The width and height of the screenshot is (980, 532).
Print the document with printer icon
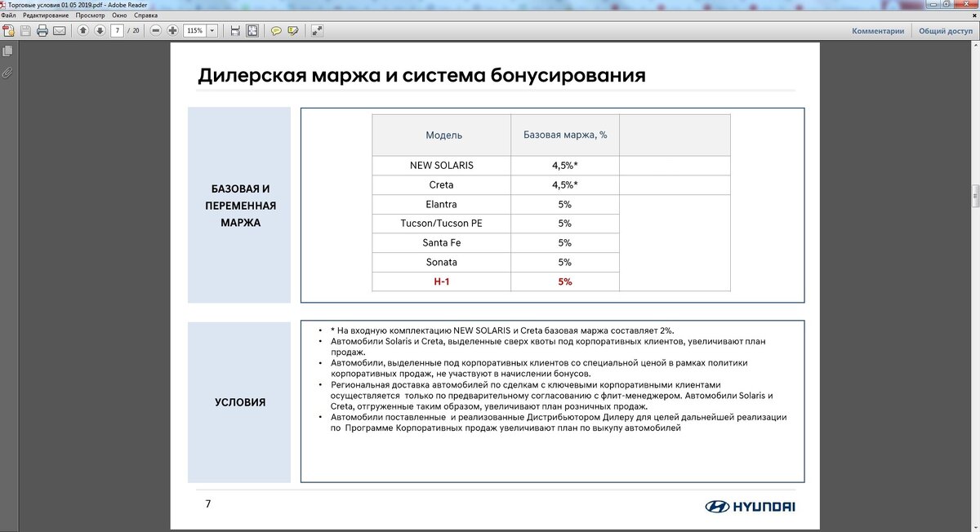pos(42,31)
